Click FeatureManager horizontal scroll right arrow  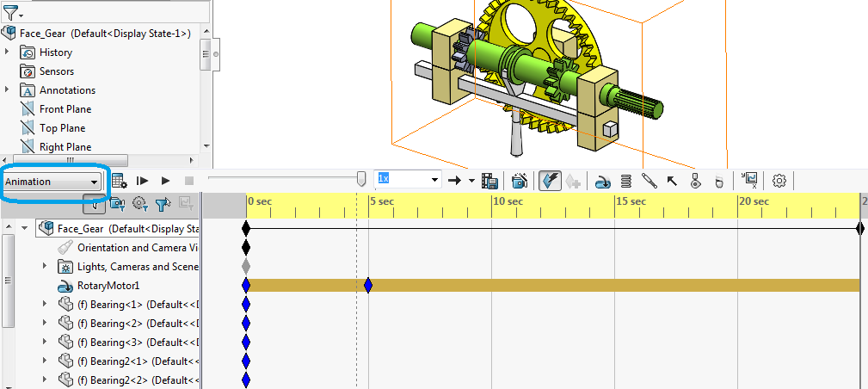click(192, 160)
